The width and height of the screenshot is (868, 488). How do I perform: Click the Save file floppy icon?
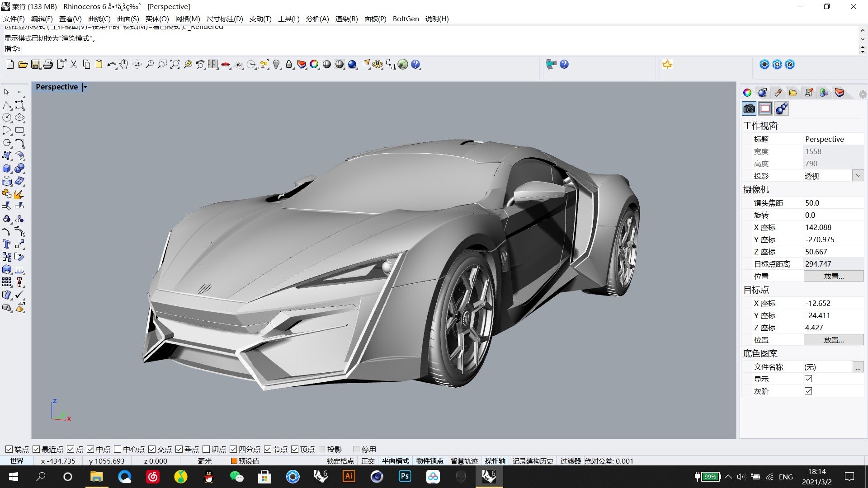(35, 65)
